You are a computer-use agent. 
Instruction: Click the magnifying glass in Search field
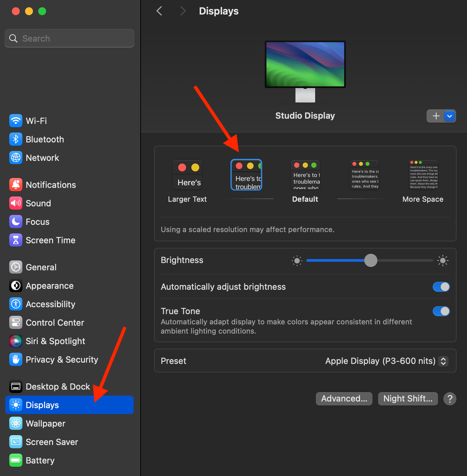[13, 38]
